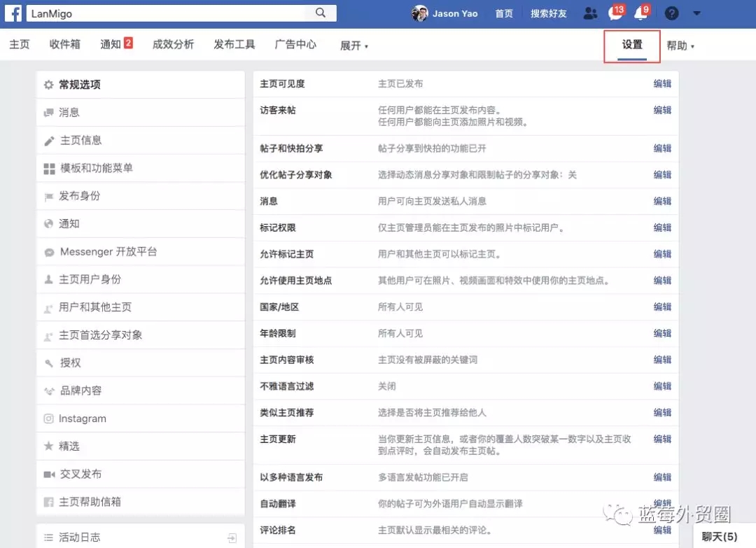Open the 聊天(5) panel
The image size is (756, 548).
(x=719, y=536)
